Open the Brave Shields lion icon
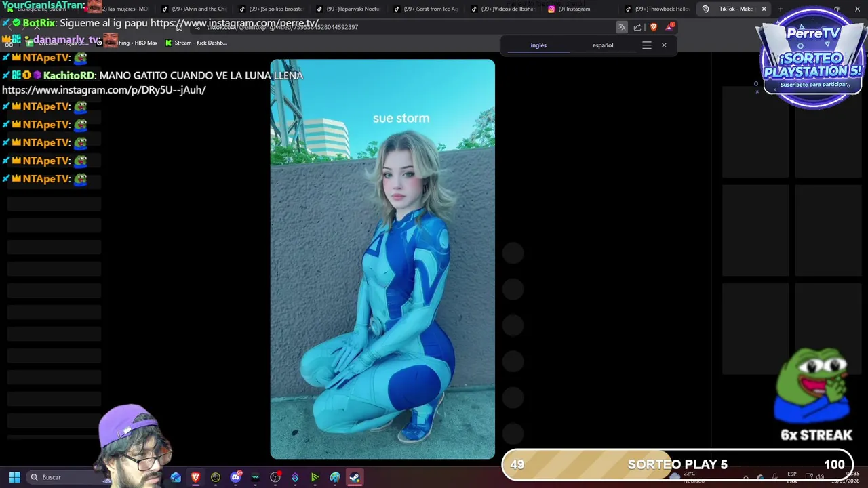 point(654,27)
